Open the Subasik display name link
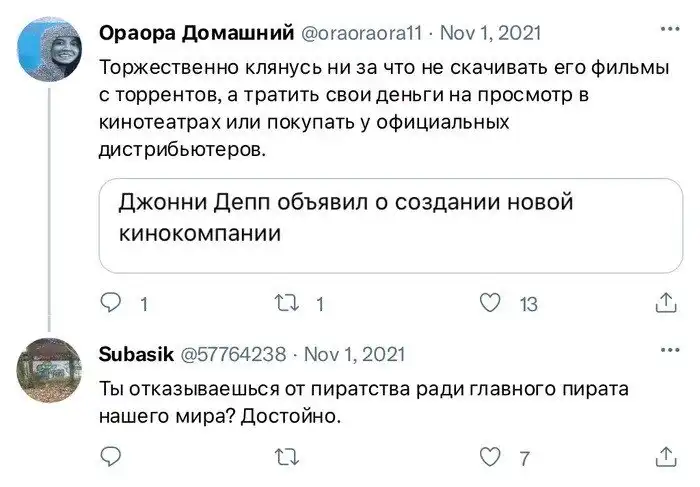The height and width of the screenshot is (487, 700). pyautogui.click(x=135, y=354)
